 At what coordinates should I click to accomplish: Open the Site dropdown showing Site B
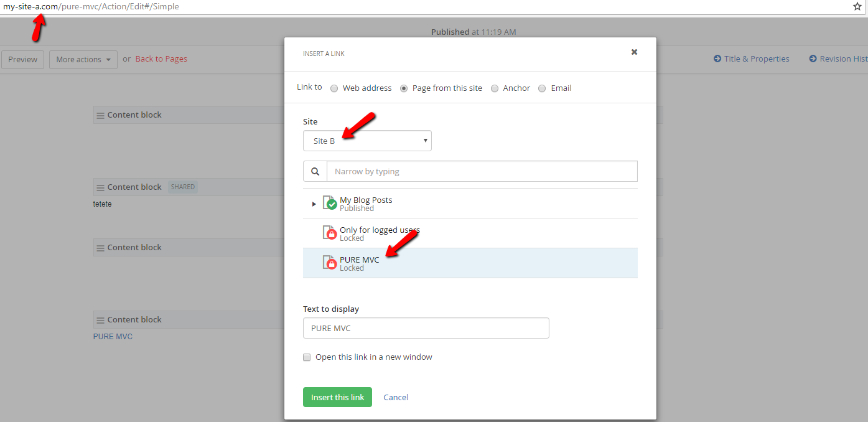pos(367,141)
